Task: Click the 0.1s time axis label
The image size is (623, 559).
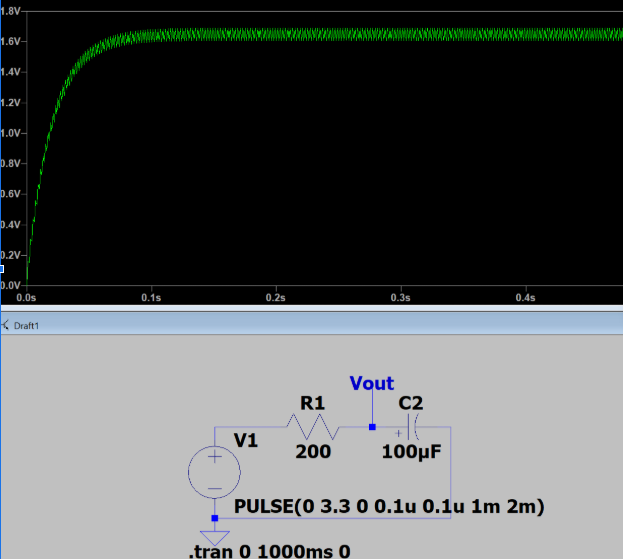Action: 151,298
